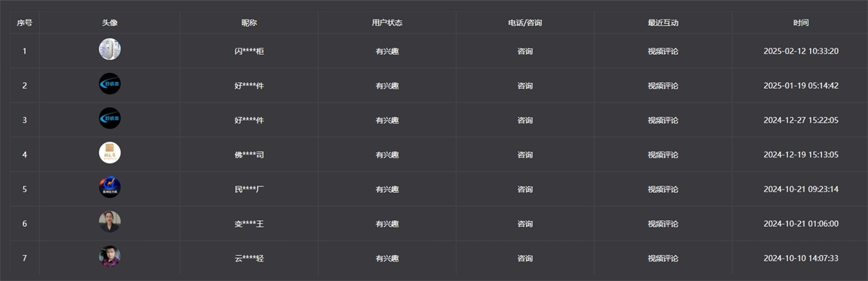The height and width of the screenshot is (281, 868).
Task: Click the avatar of 佛****司
Action: pyautogui.click(x=110, y=153)
